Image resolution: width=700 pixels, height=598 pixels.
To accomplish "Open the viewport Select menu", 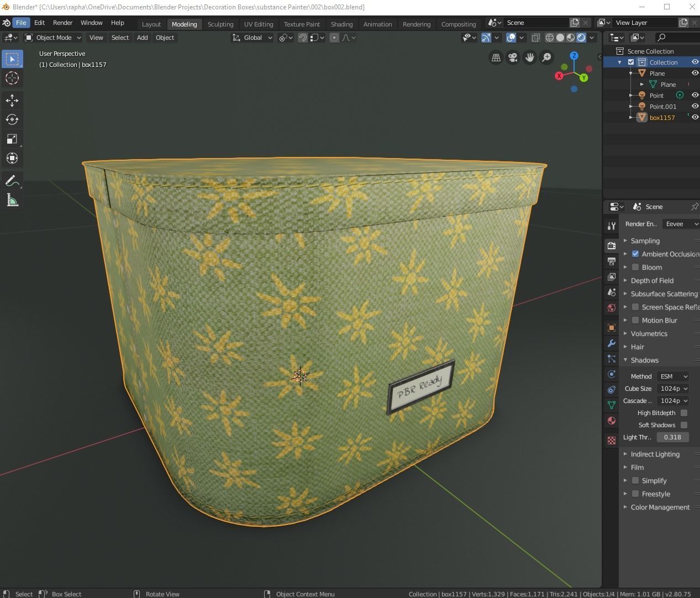I will coord(120,38).
